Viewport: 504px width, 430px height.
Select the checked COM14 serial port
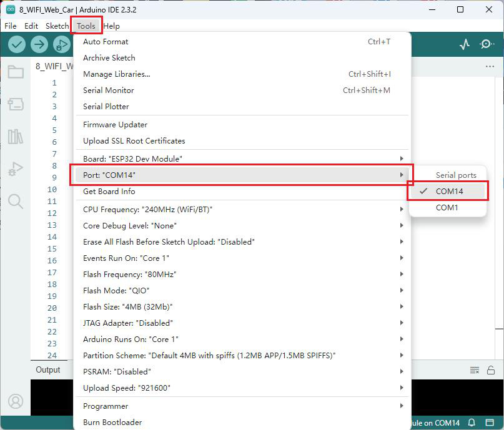point(448,191)
